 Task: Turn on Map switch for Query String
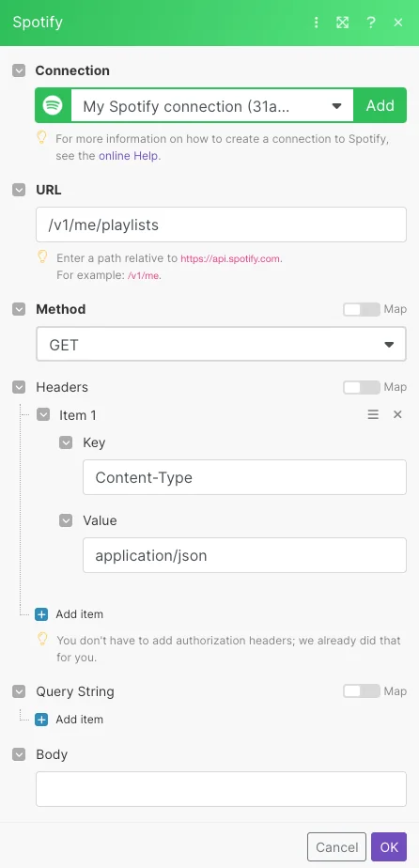point(361,690)
